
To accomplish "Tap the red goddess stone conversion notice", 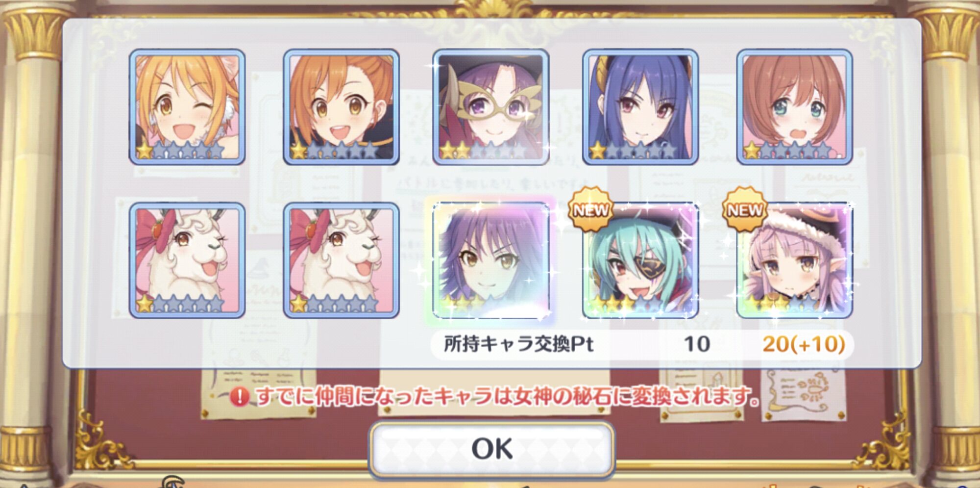I will click(x=508, y=396).
